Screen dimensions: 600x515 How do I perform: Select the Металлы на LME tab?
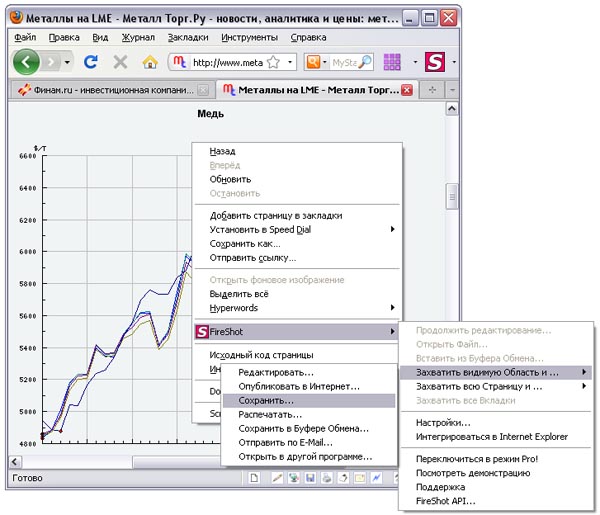click(317, 90)
